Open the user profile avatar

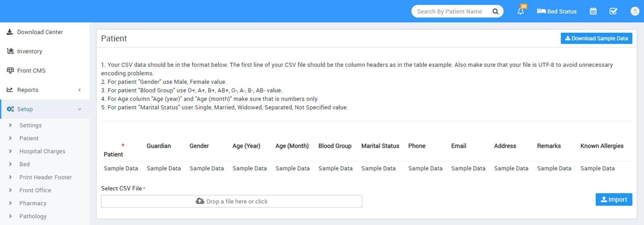click(x=635, y=11)
